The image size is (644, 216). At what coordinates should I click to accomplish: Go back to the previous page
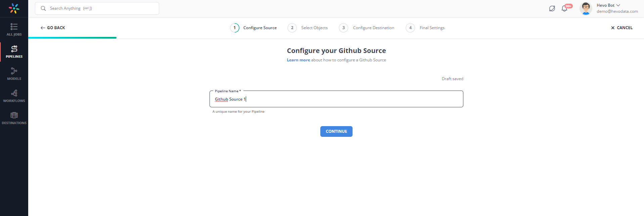tap(53, 28)
